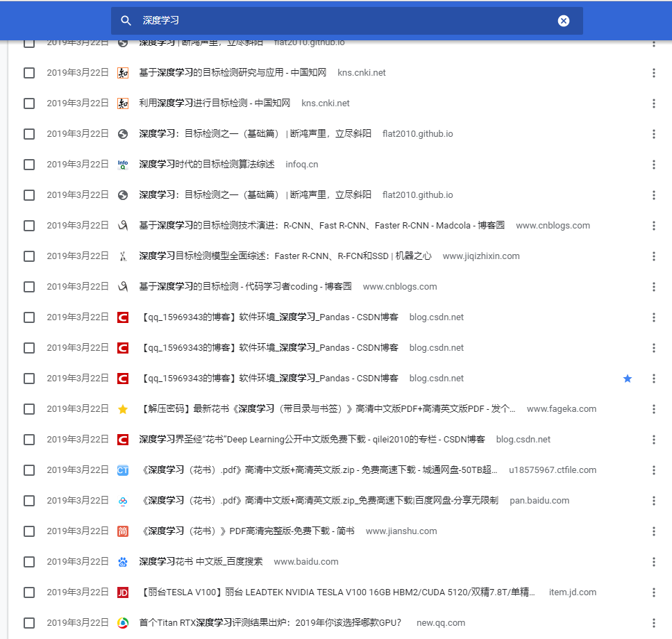Click the 知网 icon beside 利用深度学习进行目标检测
The image size is (672, 639).
123,103
